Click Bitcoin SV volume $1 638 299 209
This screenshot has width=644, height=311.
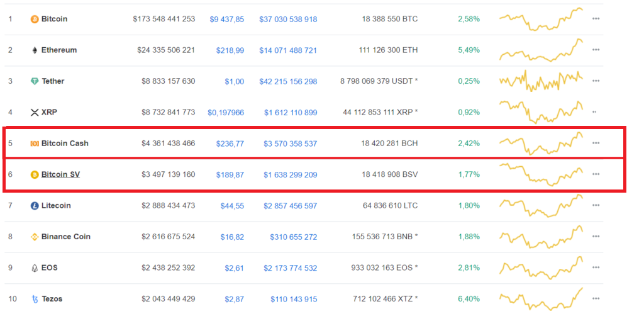tap(291, 175)
